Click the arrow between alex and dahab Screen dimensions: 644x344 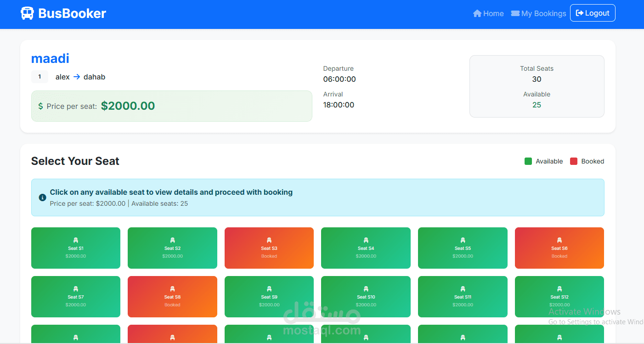(x=77, y=77)
